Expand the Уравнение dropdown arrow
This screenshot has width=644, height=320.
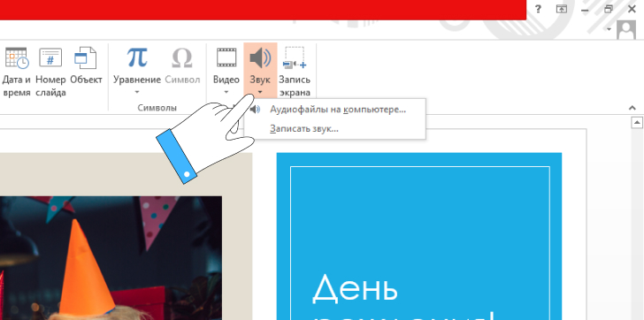(x=137, y=92)
